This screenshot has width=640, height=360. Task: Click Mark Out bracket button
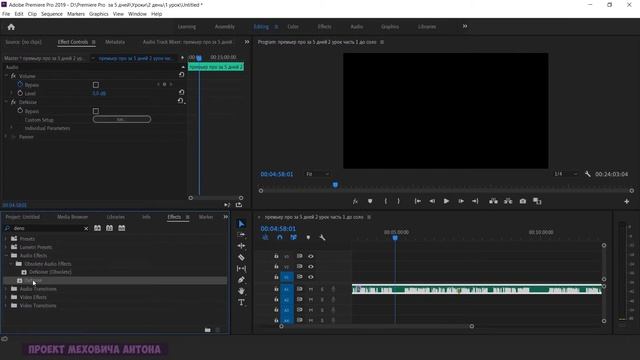pyautogui.click(x=399, y=201)
